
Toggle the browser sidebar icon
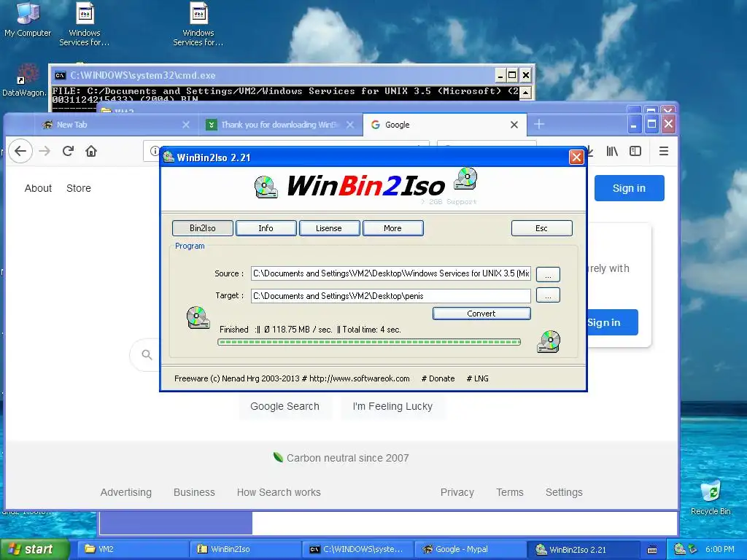[x=635, y=151]
